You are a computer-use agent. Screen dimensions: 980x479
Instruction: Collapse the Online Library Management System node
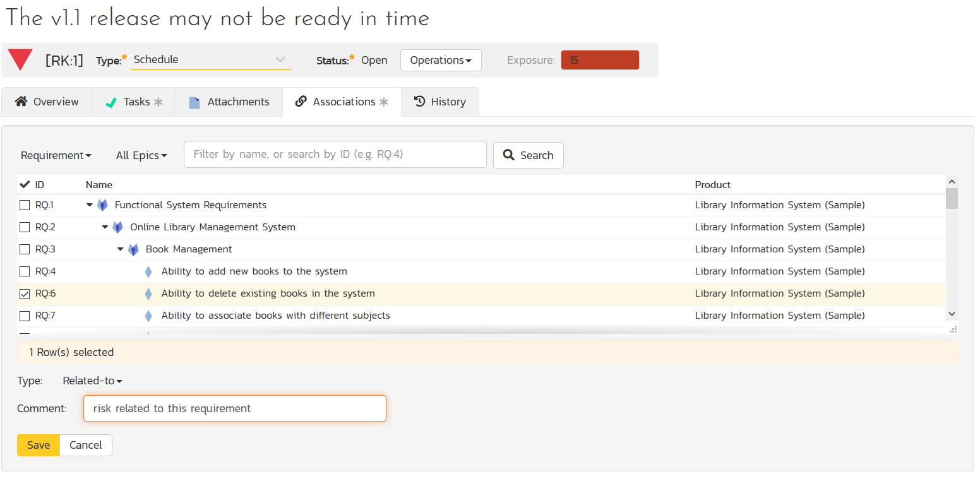point(105,227)
